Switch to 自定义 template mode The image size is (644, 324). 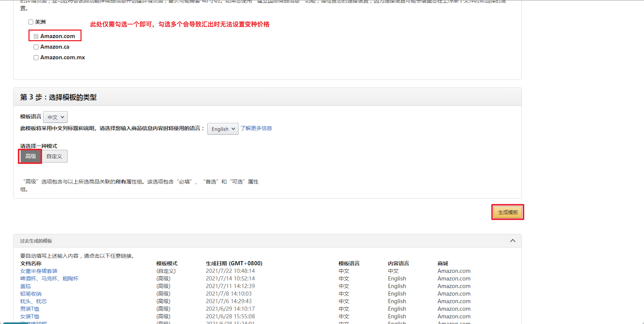(x=54, y=156)
